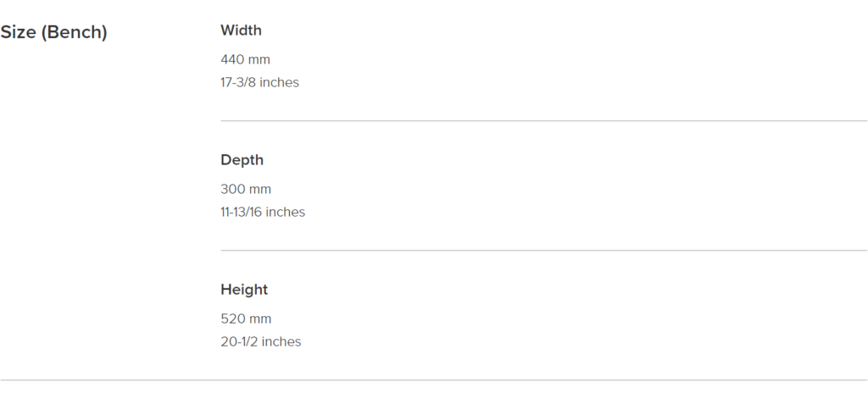Click the word (Bench) in the heading
The height and width of the screenshot is (393, 868).
click(x=75, y=33)
